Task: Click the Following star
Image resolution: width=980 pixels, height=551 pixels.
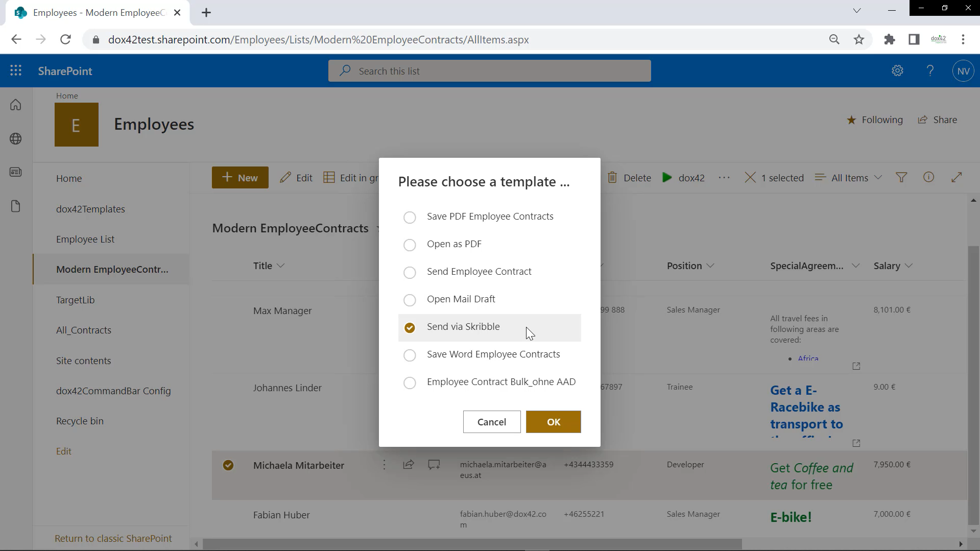Action: tap(851, 120)
